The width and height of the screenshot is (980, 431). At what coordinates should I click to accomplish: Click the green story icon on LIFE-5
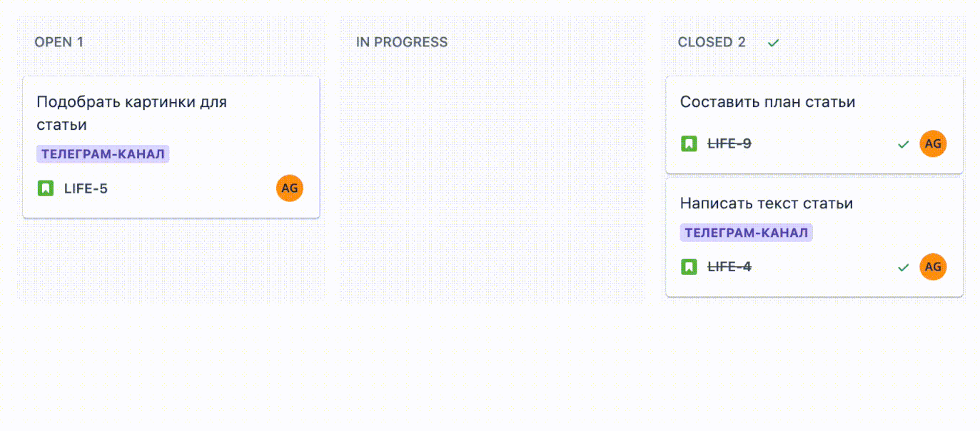point(46,188)
